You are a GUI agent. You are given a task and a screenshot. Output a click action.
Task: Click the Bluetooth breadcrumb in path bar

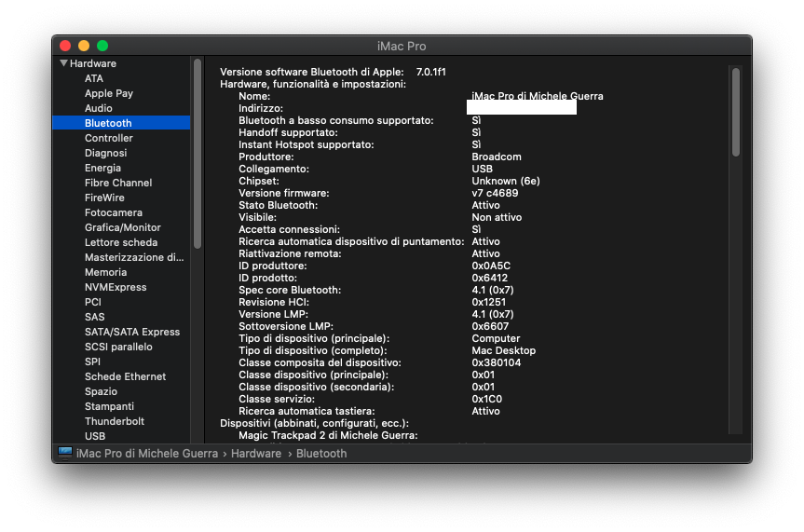[x=321, y=454]
